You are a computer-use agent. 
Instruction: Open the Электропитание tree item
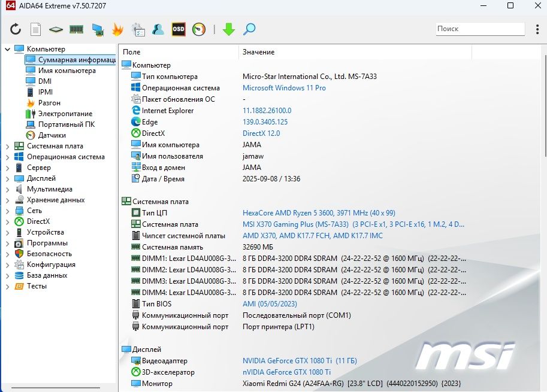[65, 114]
